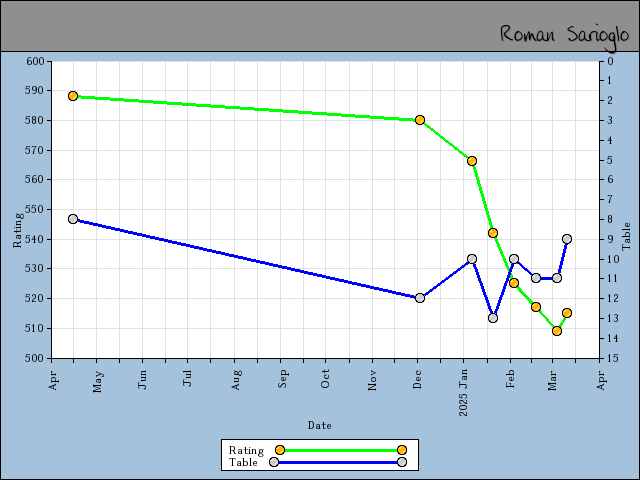Click the green Rating line in the legend
Screen dimensions: 640x480
(341, 450)
